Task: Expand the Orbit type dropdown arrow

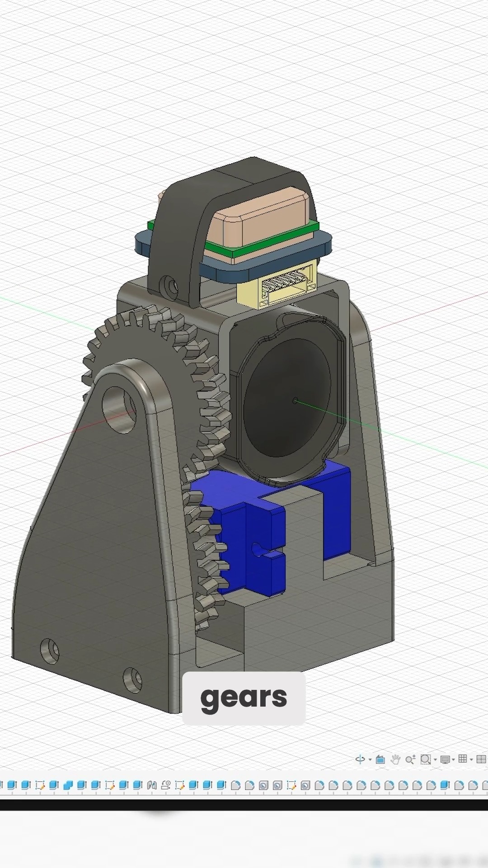Action: (x=370, y=760)
